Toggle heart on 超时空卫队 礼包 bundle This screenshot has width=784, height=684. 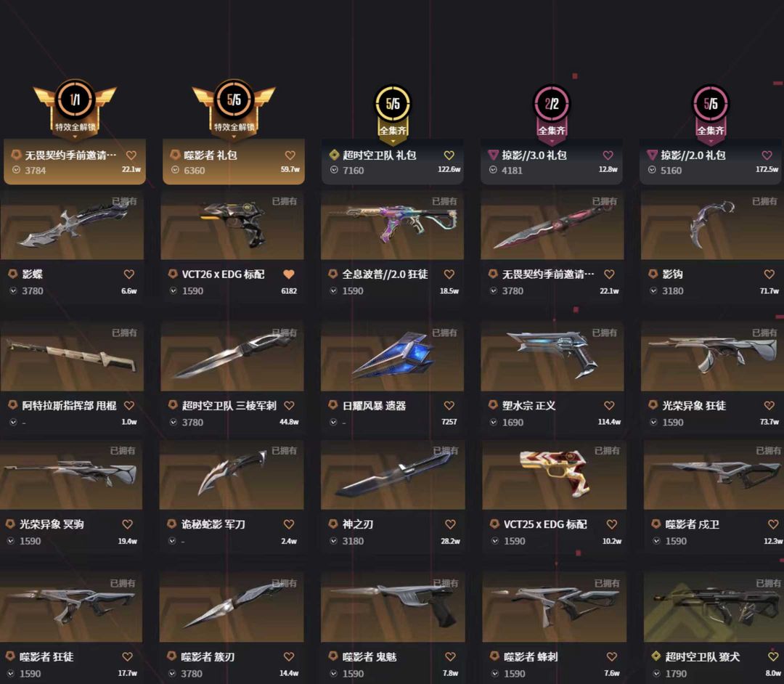point(449,155)
